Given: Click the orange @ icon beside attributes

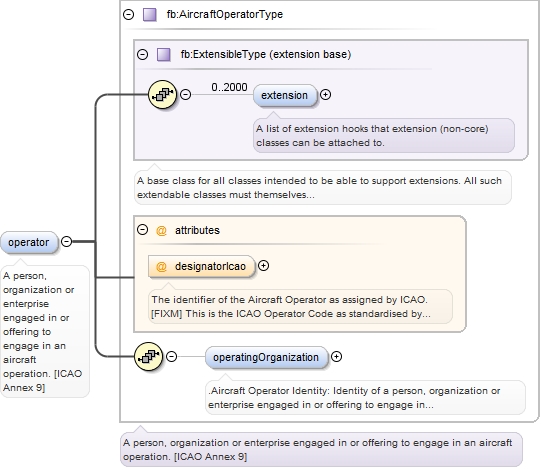Looking at the screenshot, I should (161, 230).
